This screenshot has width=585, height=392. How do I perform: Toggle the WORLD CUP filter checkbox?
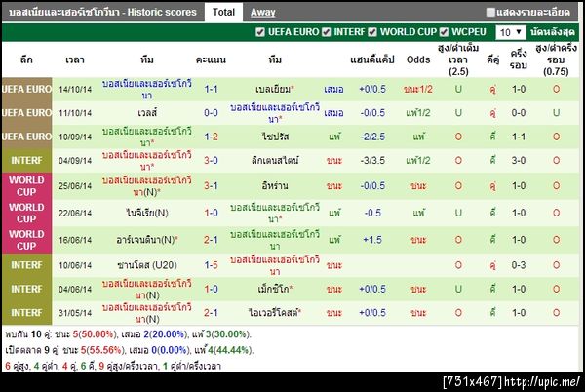372,32
